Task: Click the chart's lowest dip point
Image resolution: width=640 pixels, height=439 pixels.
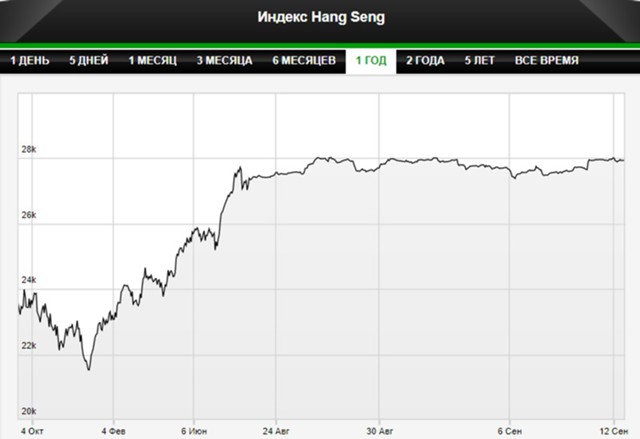Action: click(x=89, y=369)
